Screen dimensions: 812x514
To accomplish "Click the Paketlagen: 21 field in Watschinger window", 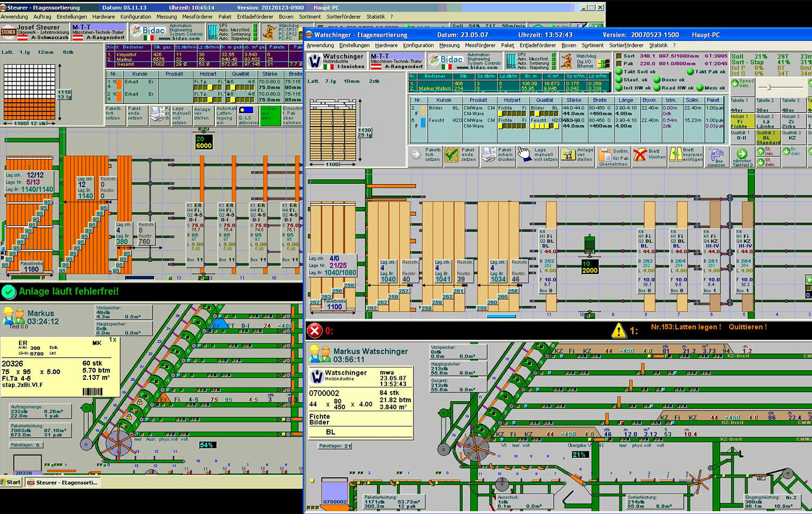I will 335,446.
